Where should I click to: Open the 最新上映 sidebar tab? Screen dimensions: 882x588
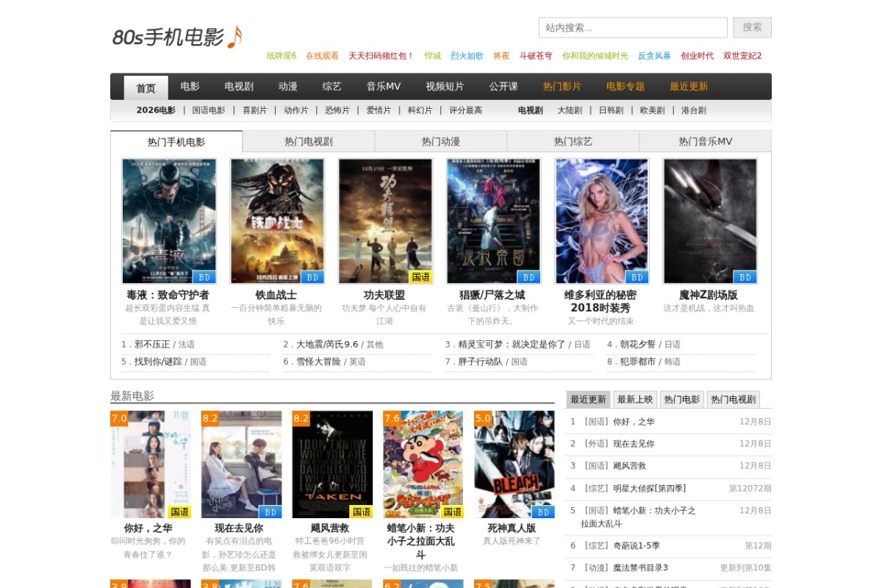[635, 399]
